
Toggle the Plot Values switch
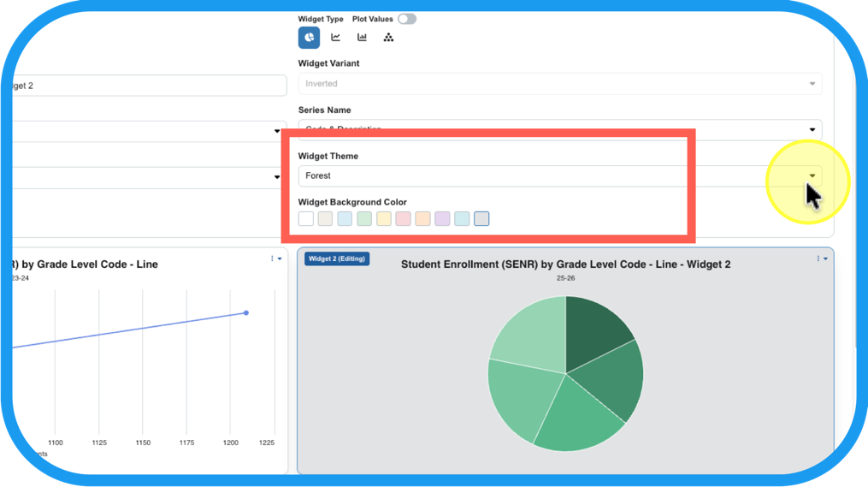click(x=407, y=19)
